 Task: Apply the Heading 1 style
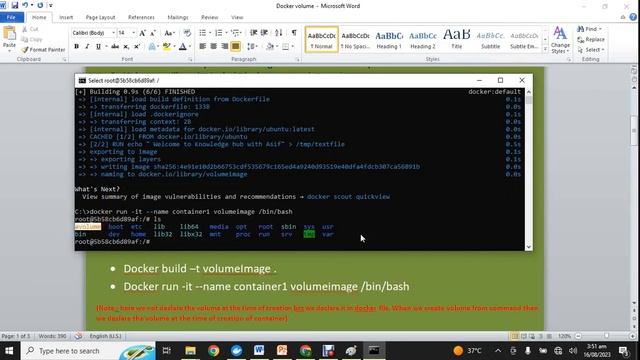click(389, 40)
